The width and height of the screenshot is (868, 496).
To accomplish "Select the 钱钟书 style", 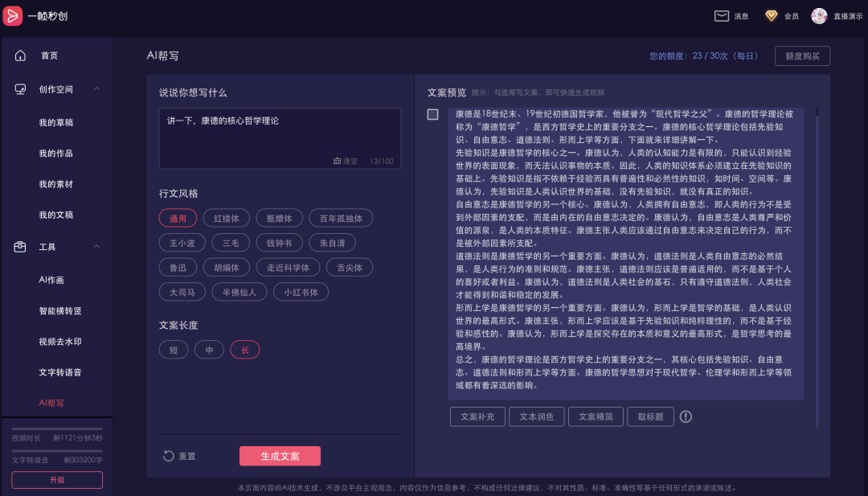I will tap(279, 243).
